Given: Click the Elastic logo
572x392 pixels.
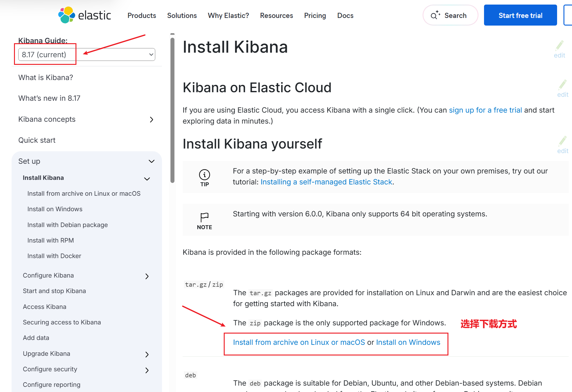Looking at the screenshot, I should (85, 15).
